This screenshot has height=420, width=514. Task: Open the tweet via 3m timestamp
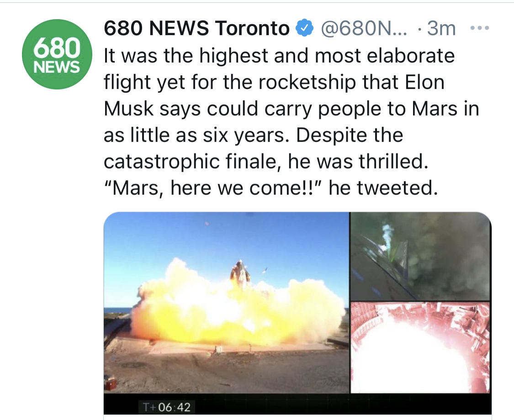pos(441,28)
